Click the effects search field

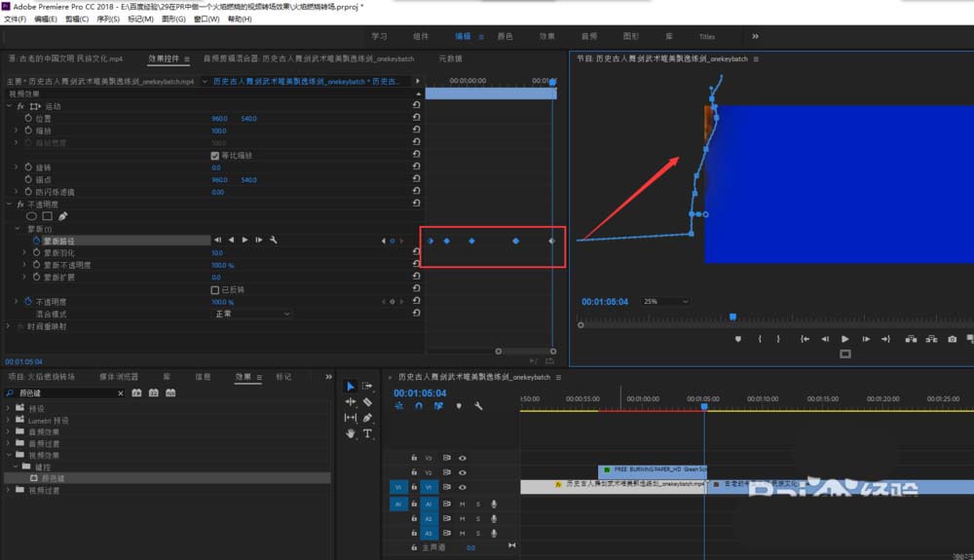65,393
